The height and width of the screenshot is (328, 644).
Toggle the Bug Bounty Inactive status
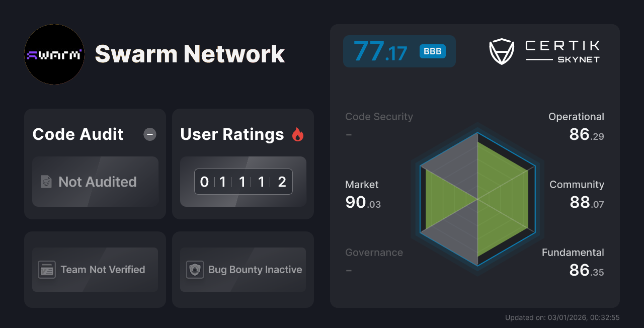click(x=243, y=270)
